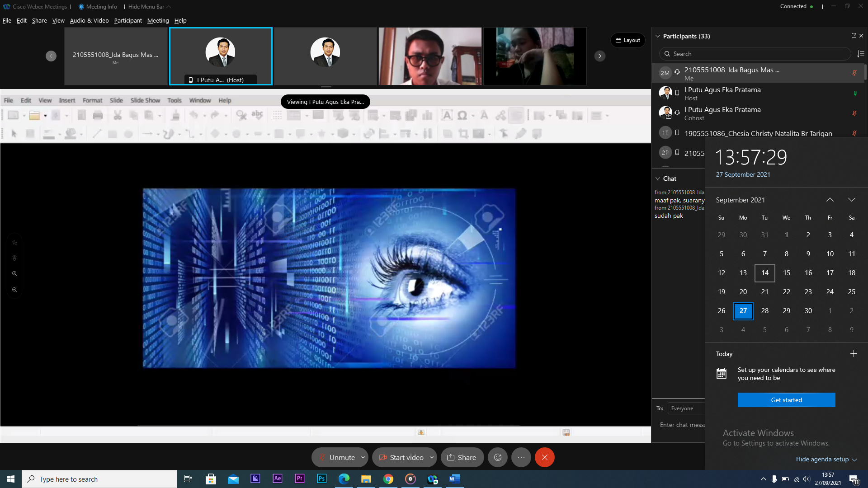This screenshot has height=488, width=868.
Task: Open Adobe Premiere Pro from taskbar
Action: [300, 479]
